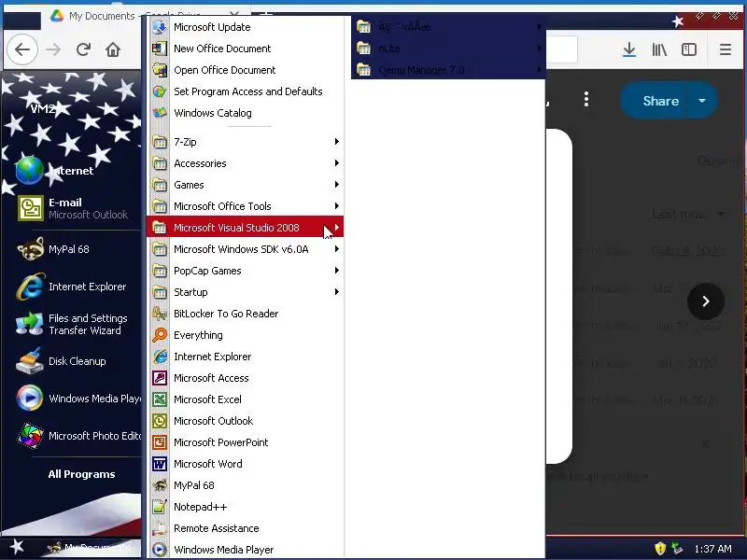Screen dimensions: 747x560
Task: Open Microsoft Photo Editor
Action: click(x=77, y=436)
